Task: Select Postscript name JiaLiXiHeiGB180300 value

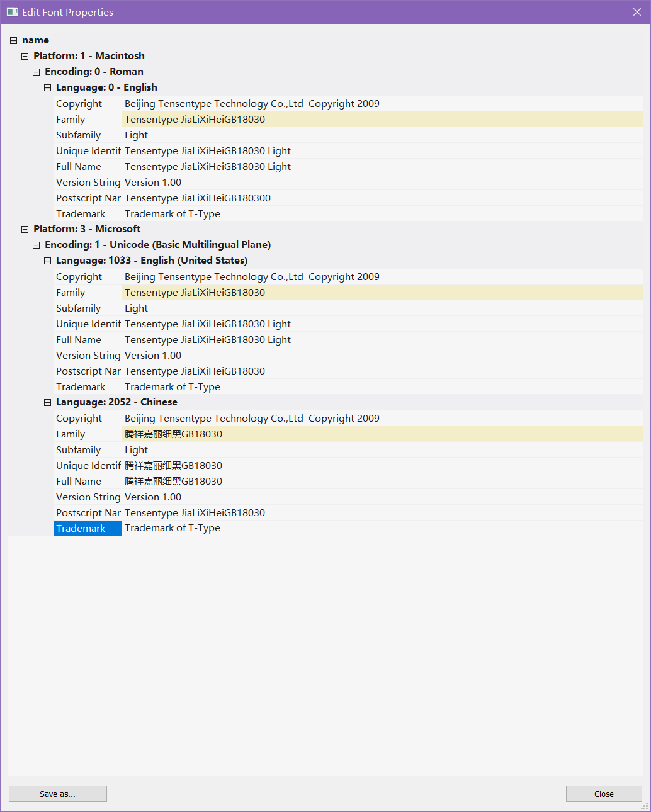Action: coord(382,198)
